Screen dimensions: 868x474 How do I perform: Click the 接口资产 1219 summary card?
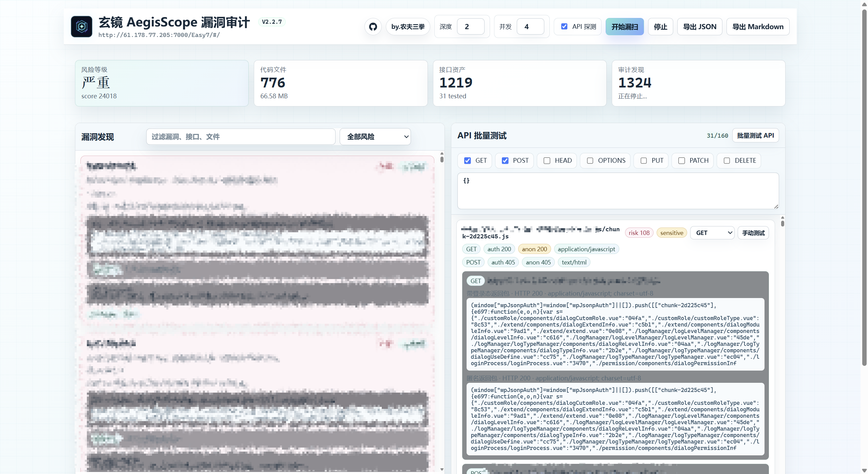[x=520, y=83]
